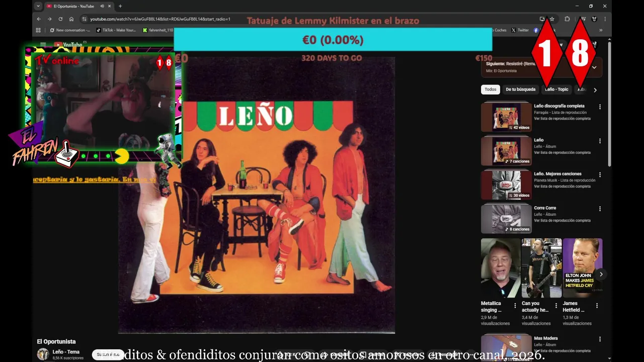Open options menu for Leño album

click(x=600, y=141)
